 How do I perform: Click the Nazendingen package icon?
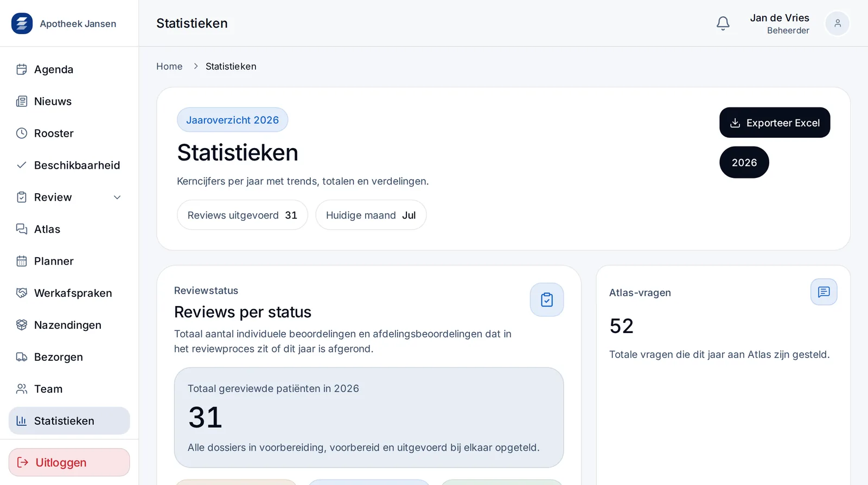(22, 325)
